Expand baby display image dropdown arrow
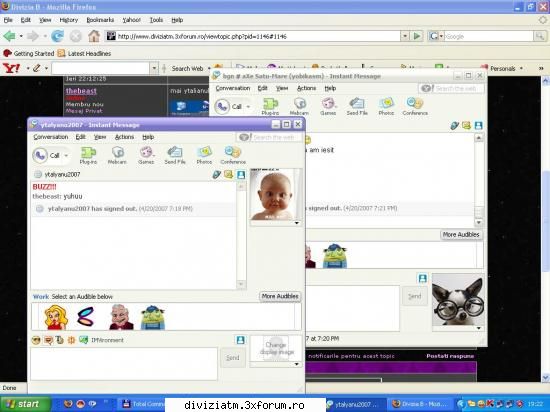 pyautogui.click(x=297, y=223)
